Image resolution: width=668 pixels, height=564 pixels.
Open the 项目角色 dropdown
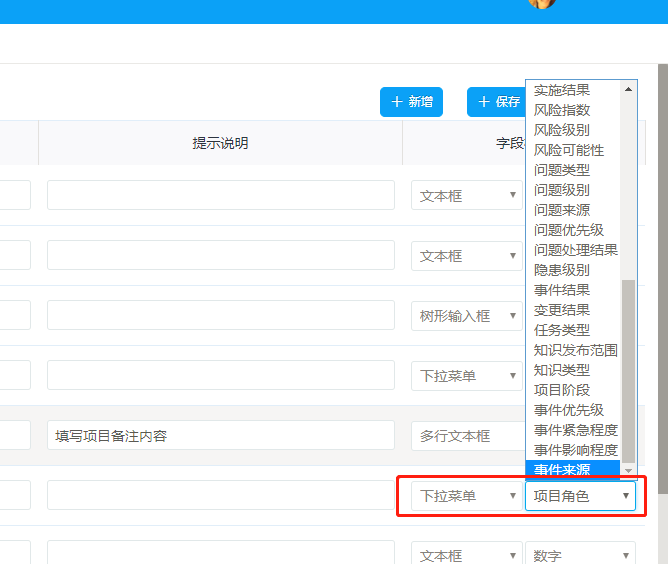click(580, 496)
